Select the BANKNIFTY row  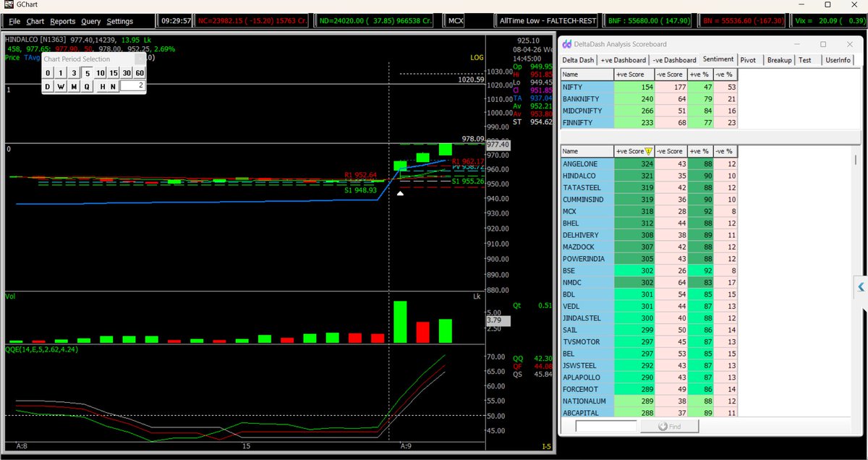pyautogui.click(x=649, y=98)
